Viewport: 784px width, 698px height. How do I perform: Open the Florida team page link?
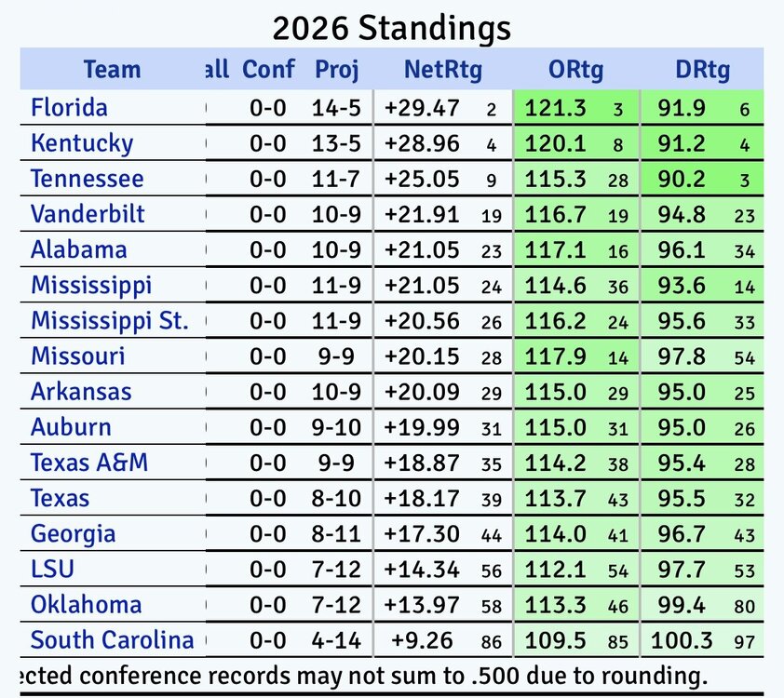tap(69, 108)
